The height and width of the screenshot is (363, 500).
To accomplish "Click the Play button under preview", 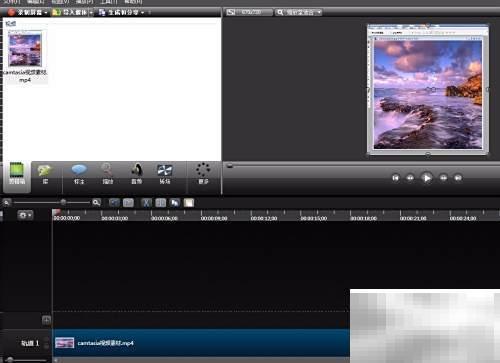I will click(x=427, y=178).
